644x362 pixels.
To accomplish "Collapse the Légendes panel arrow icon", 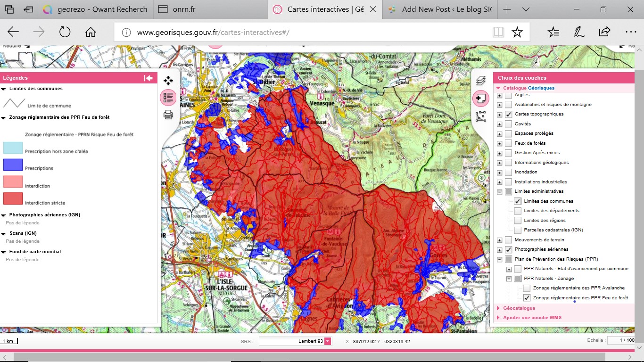I will click(149, 78).
